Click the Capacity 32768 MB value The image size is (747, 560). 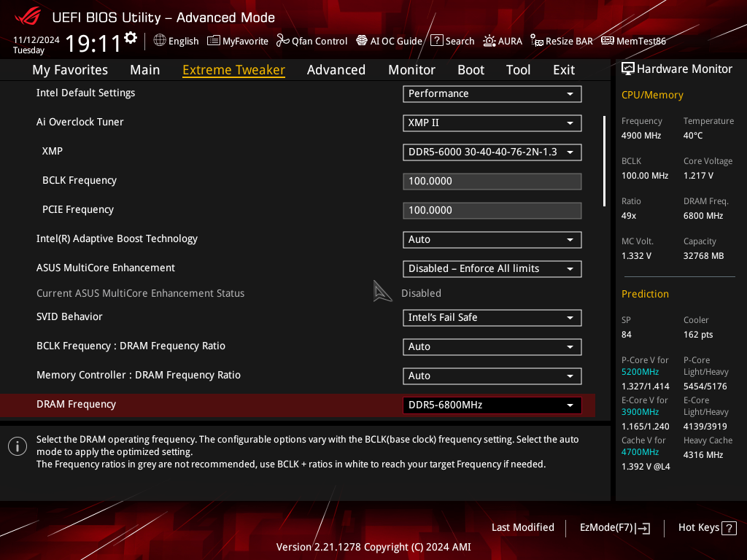[704, 256]
